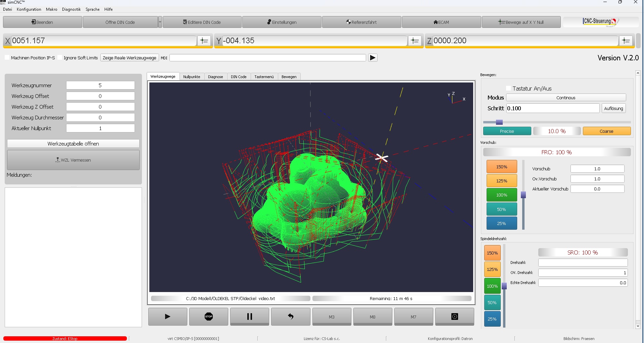The height and width of the screenshot is (343, 644).
Task: Open the Continous mode selector
Action: [566, 97]
